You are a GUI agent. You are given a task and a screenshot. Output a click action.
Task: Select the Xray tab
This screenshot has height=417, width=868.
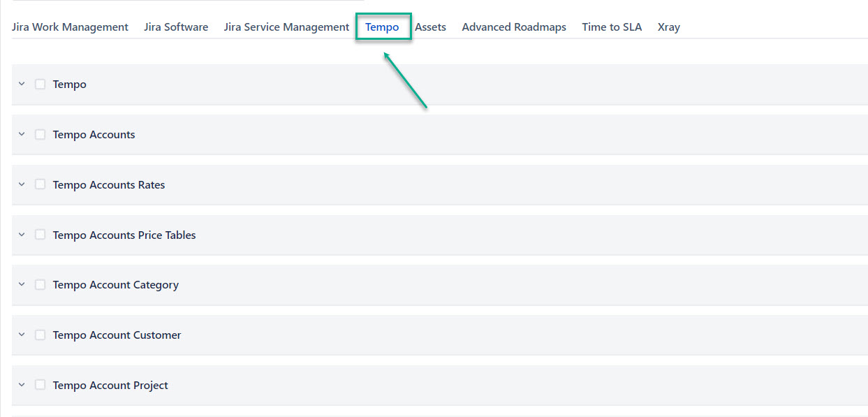(x=668, y=27)
